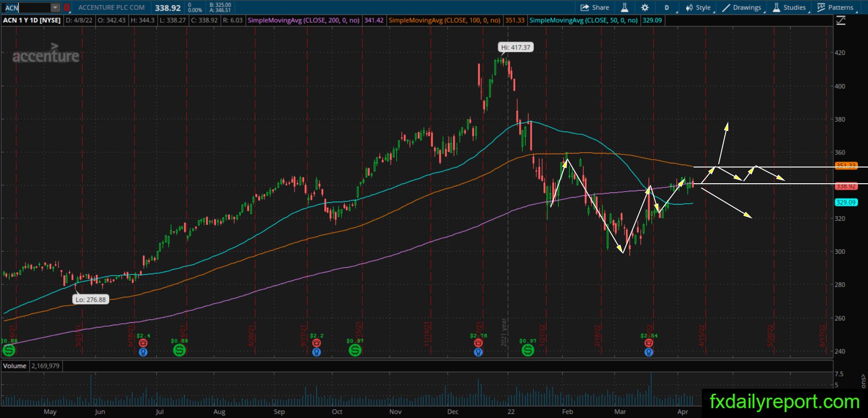Expand the ACN symbol dropdown arrow
This screenshot has width=868, height=418.
[x=55, y=7]
